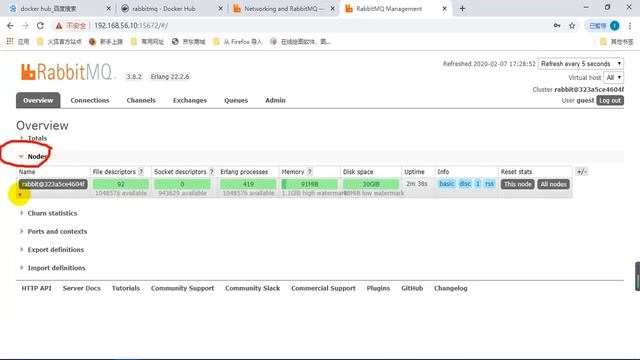Open the Tutorials link
The width and height of the screenshot is (640, 360).
[x=126, y=288]
